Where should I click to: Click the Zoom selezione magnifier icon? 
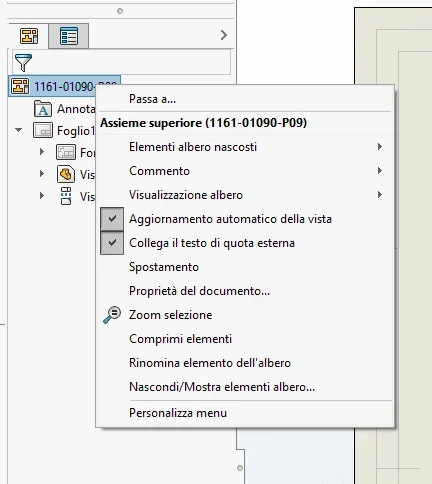click(112, 315)
